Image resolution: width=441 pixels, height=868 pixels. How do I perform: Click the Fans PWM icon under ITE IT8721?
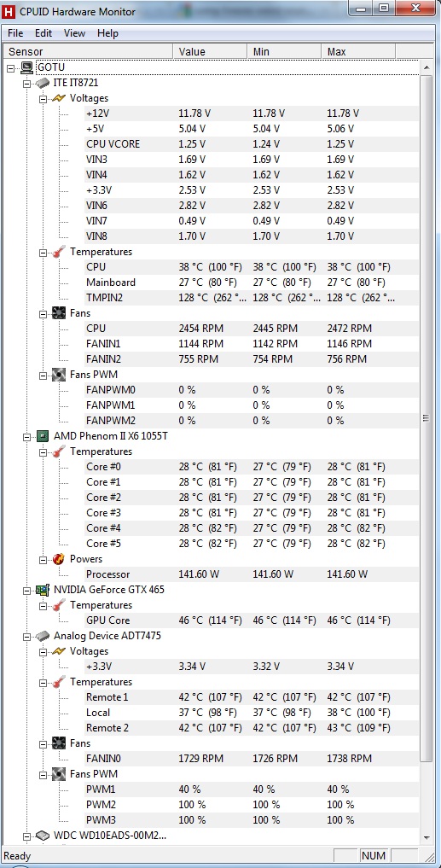pyautogui.click(x=59, y=374)
